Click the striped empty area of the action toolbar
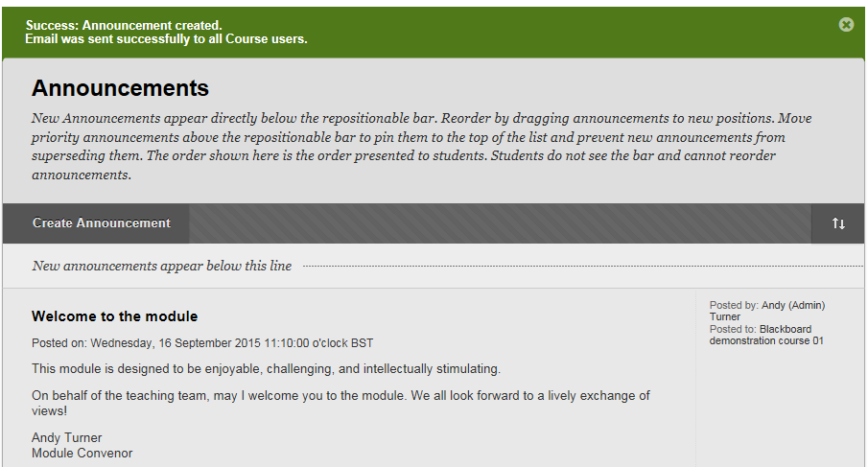 501,223
